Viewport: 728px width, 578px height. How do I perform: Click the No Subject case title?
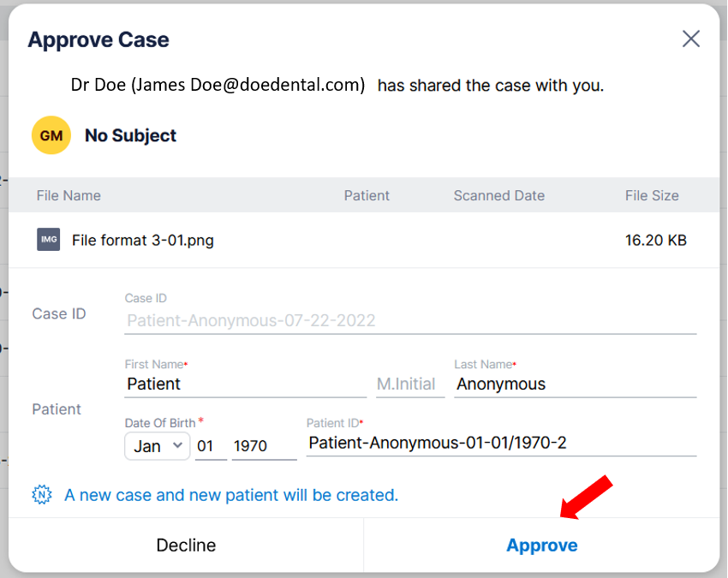point(130,135)
